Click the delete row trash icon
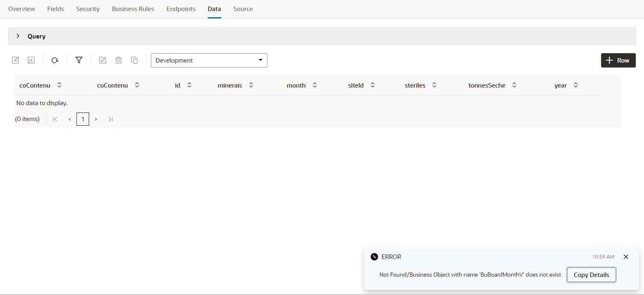 [x=119, y=60]
